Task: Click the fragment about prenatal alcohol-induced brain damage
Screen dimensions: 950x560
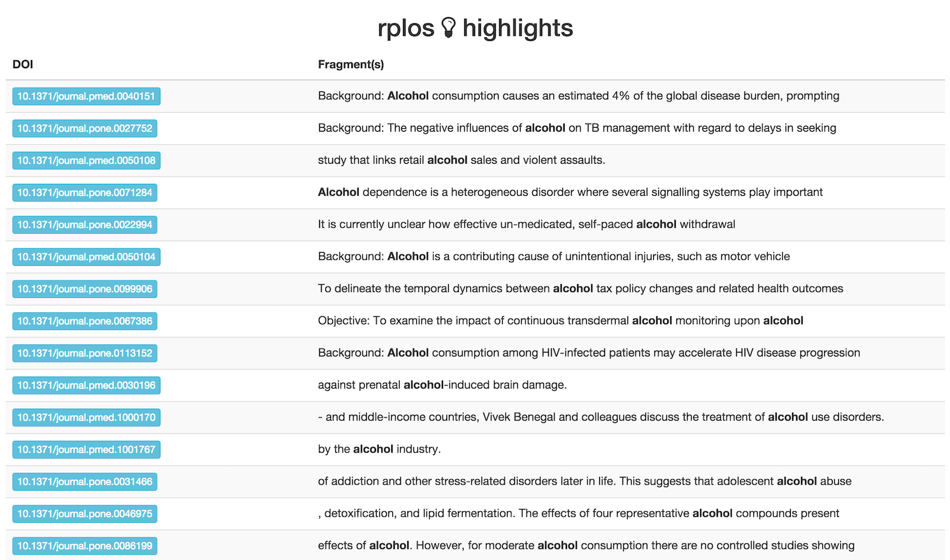Action: [442, 385]
